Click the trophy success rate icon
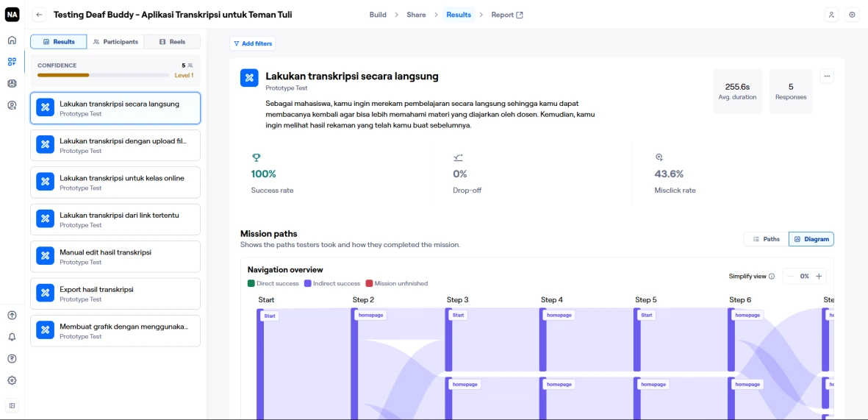Viewport: 868px width, 420px height. click(x=256, y=157)
